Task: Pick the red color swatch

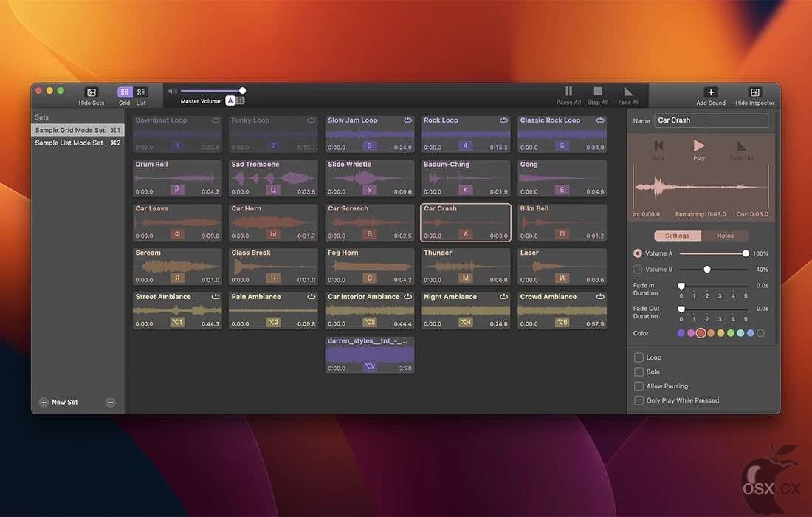Action: (x=701, y=333)
